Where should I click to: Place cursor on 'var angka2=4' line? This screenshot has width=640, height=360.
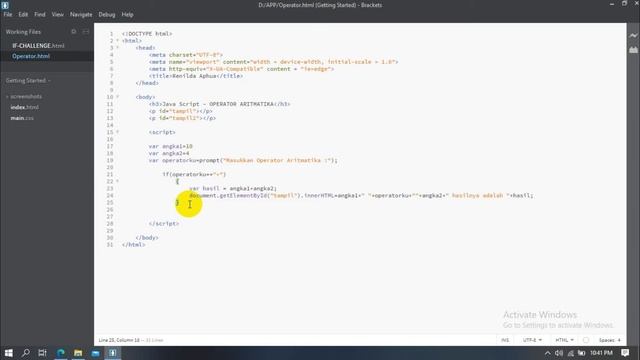[169, 153]
